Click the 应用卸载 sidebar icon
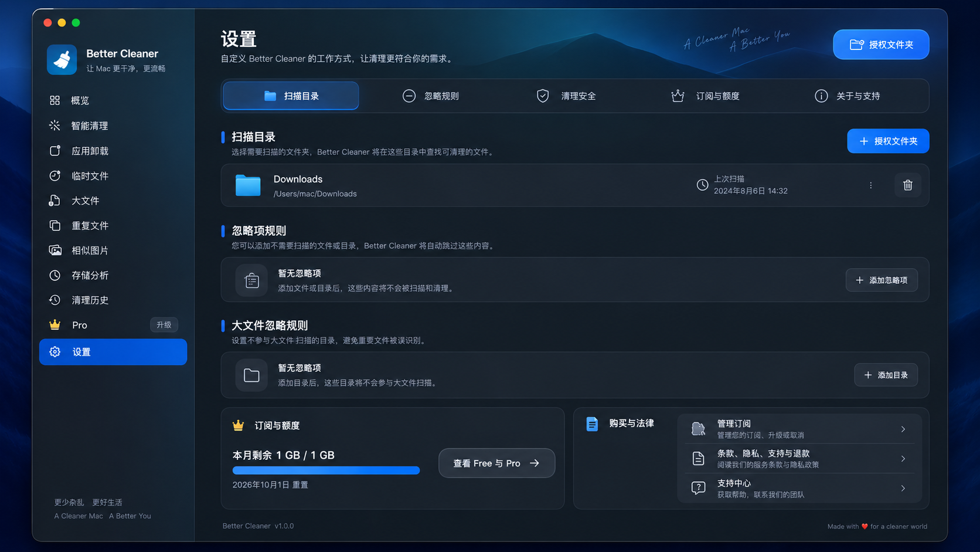Viewport: 980px width, 552px height. tap(55, 151)
